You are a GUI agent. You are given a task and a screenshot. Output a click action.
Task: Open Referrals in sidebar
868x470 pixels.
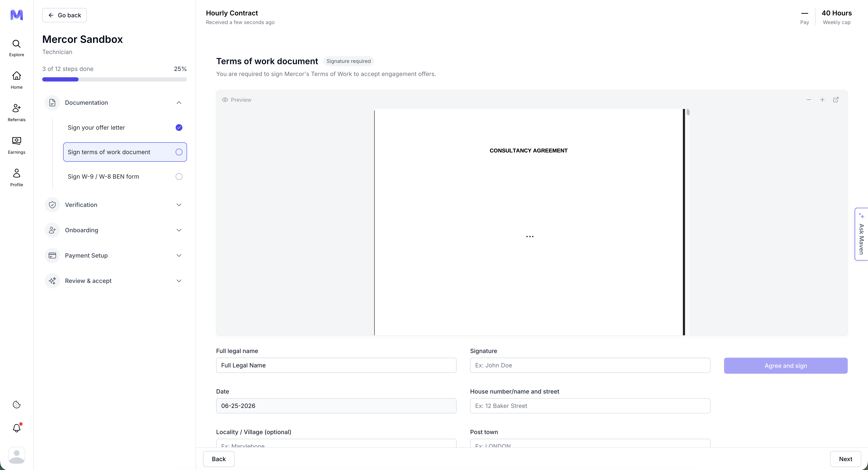coord(16,113)
